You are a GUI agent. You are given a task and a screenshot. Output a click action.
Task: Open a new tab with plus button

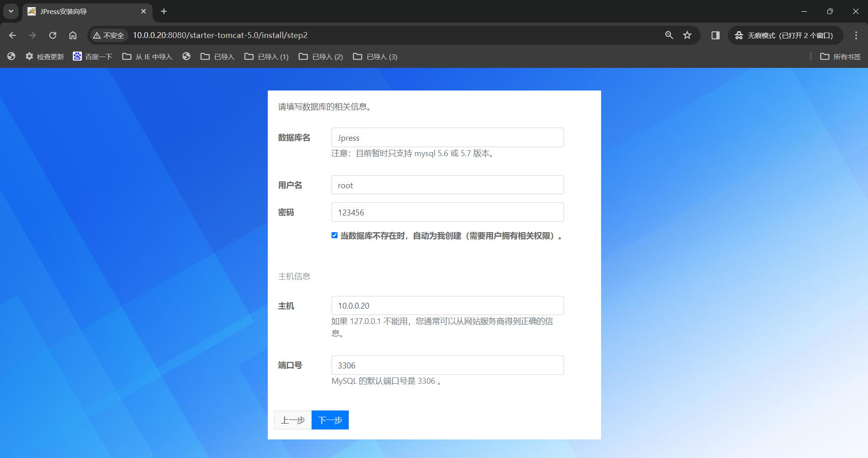pyautogui.click(x=164, y=11)
